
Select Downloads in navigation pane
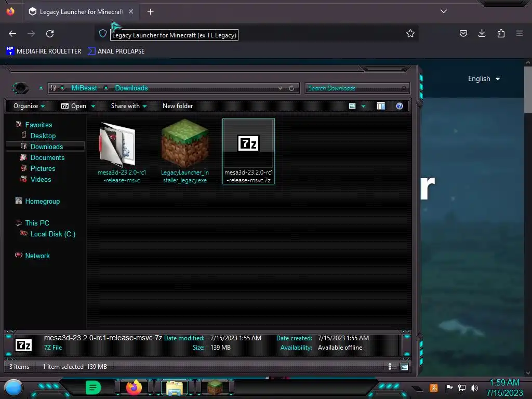pyautogui.click(x=46, y=147)
